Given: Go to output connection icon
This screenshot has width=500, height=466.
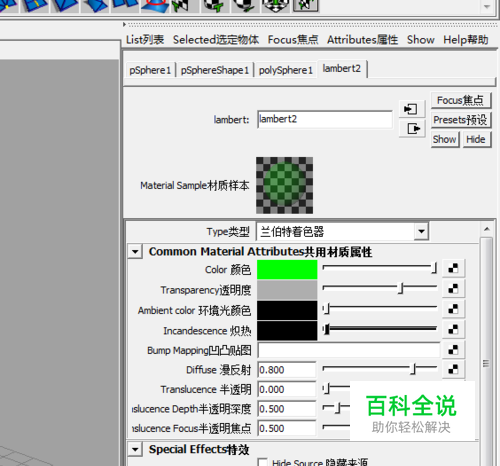Looking at the screenshot, I should coord(412,128).
